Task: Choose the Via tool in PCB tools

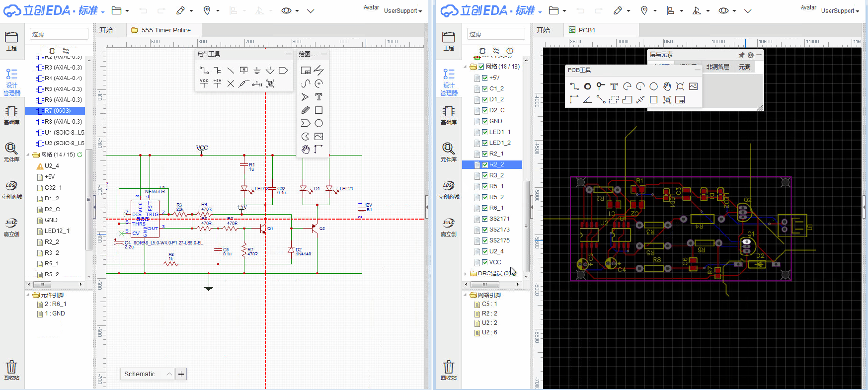Action: pyautogui.click(x=601, y=86)
